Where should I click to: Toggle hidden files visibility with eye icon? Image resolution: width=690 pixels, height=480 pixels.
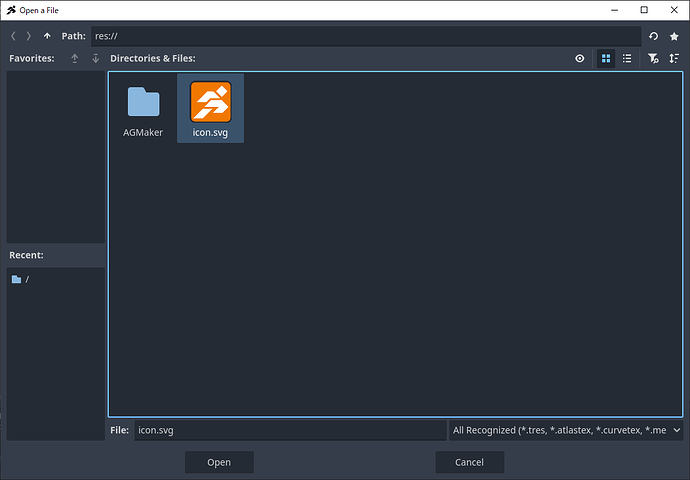pyautogui.click(x=580, y=59)
